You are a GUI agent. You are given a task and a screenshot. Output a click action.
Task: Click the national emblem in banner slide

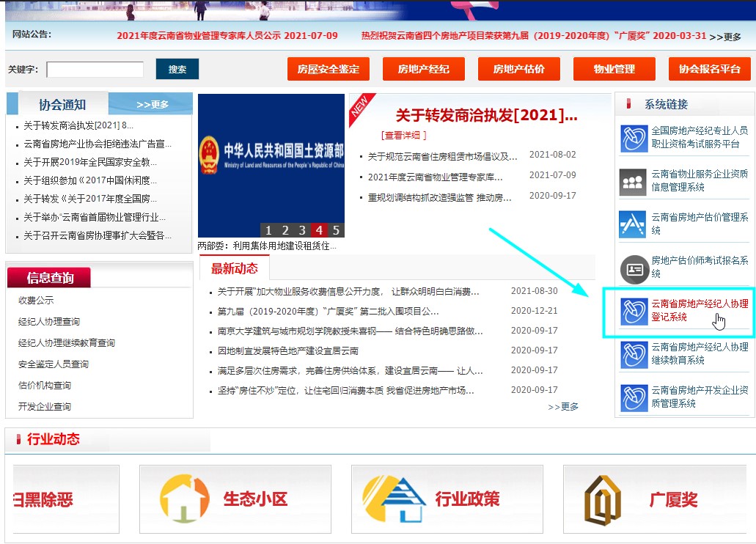point(209,155)
